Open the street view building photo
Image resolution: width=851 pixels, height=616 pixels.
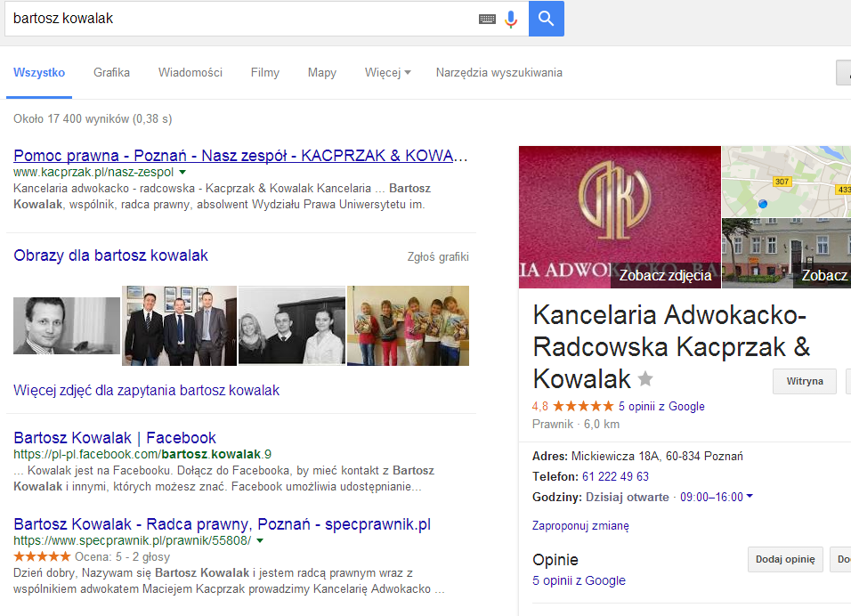(x=786, y=253)
